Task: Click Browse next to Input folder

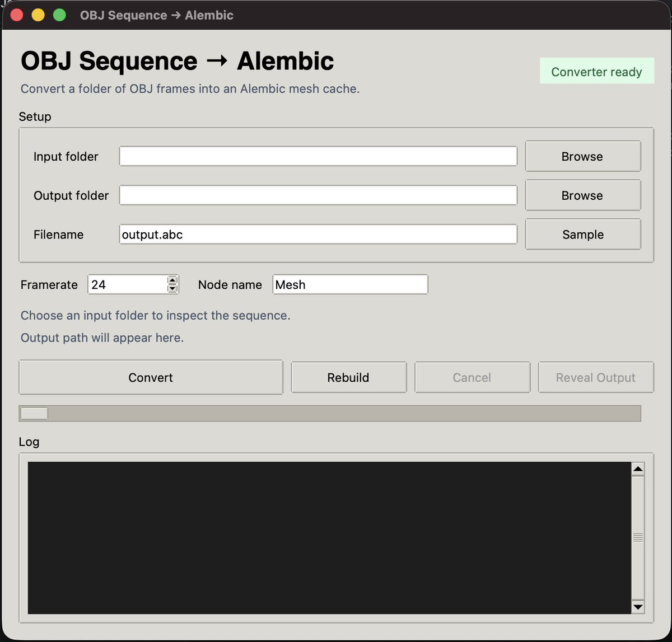Action: 582,156
